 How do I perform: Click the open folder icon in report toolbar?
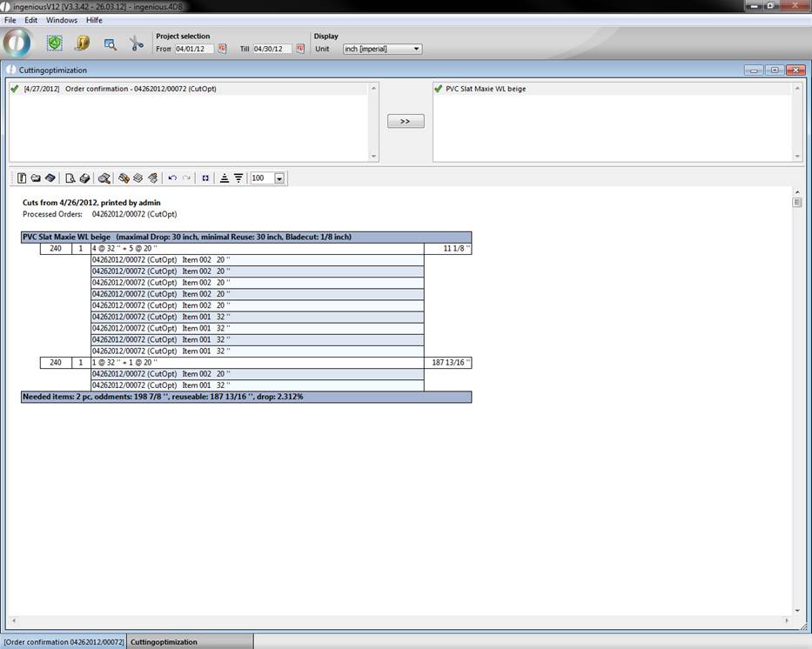[36, 178]
